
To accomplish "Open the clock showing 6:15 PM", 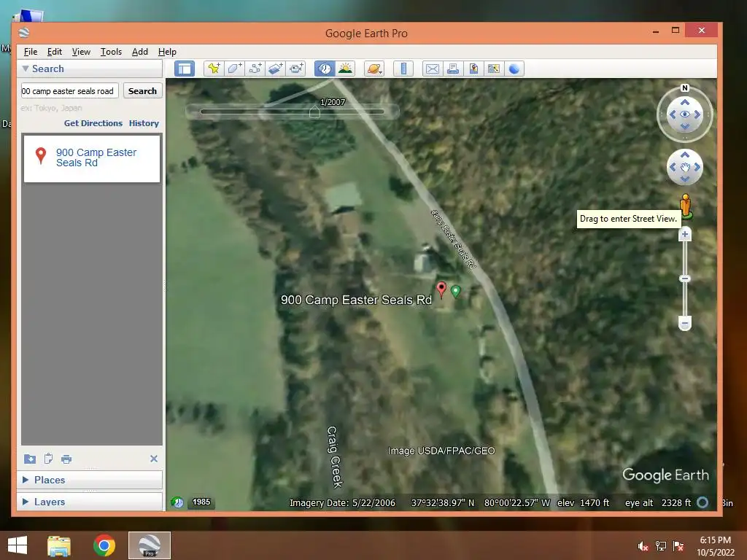I will tap(715, 546).
